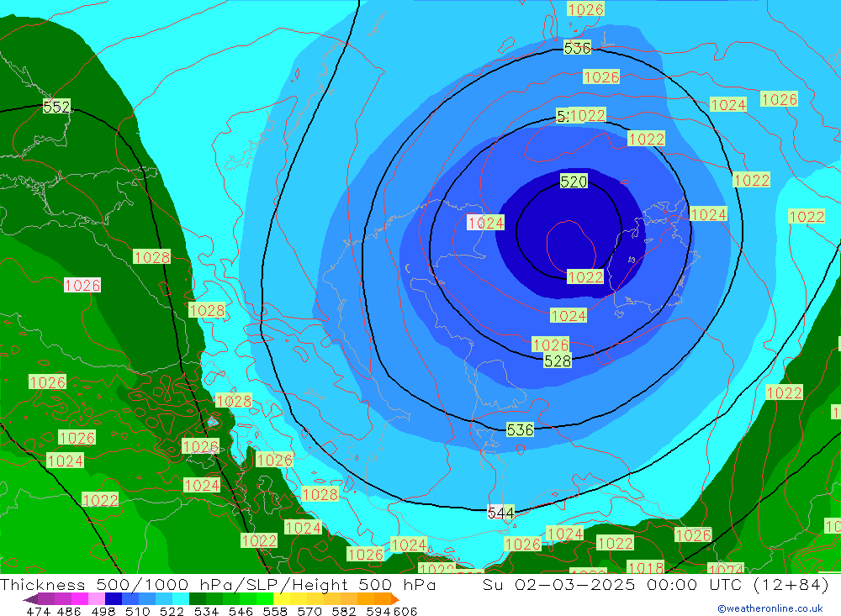
Task: Click the purple left arrow end of the legend
Action: coord(30,599)
